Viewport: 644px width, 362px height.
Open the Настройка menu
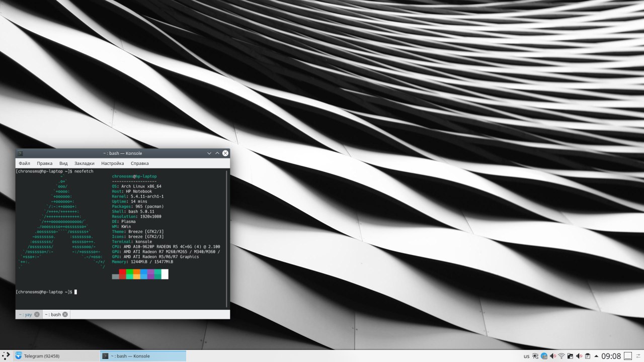click(113, 163)
